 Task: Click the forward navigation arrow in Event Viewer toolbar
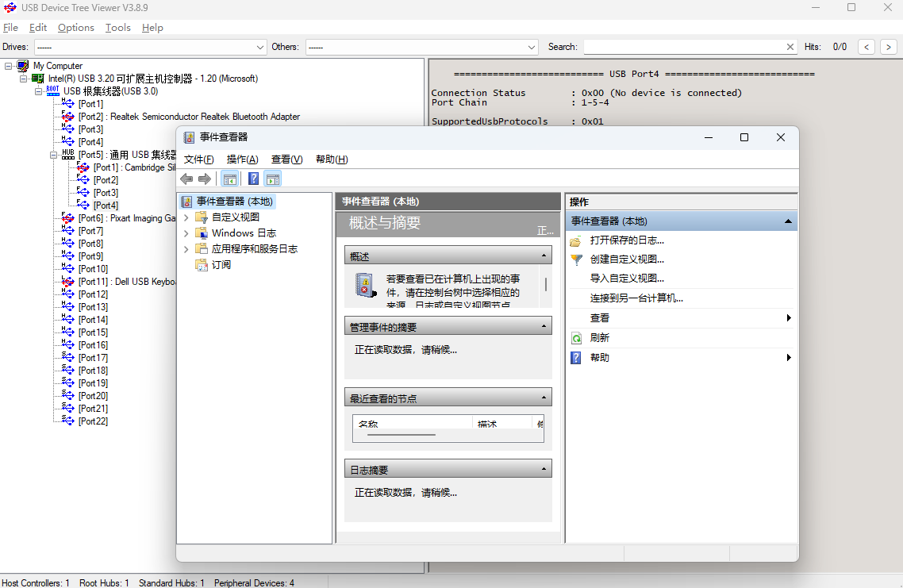[x=204, y=179]
